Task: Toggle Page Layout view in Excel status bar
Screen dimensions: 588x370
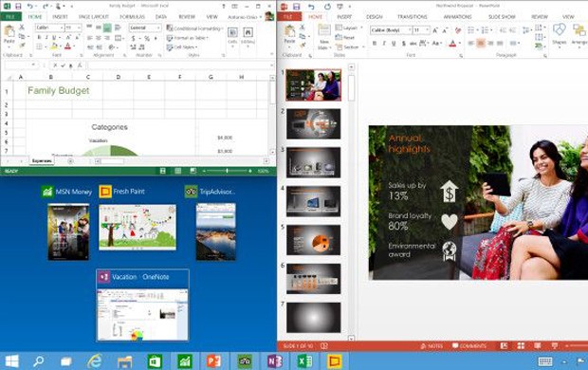Action: point(177,171)
